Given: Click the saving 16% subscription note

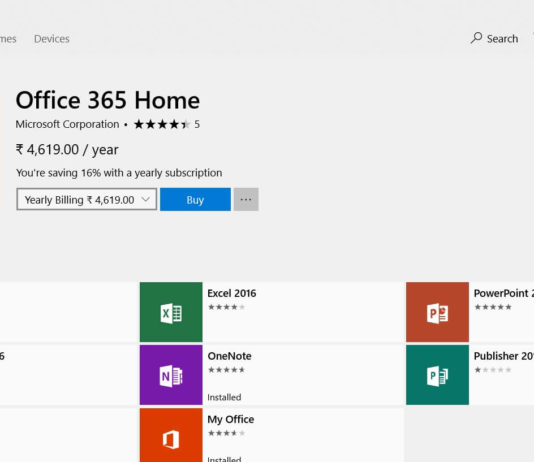Looking at the screenshot, I should (x=119, y=173).
